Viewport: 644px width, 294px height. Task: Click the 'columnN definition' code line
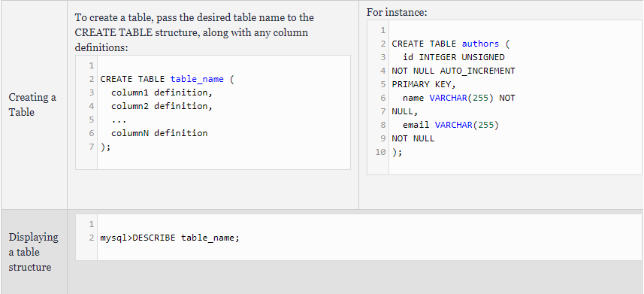click(159, 133)
